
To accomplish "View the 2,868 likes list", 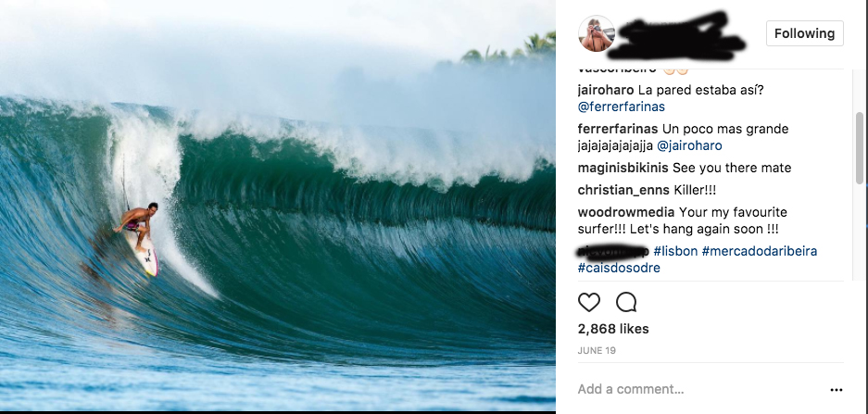I will click(613, 329).
